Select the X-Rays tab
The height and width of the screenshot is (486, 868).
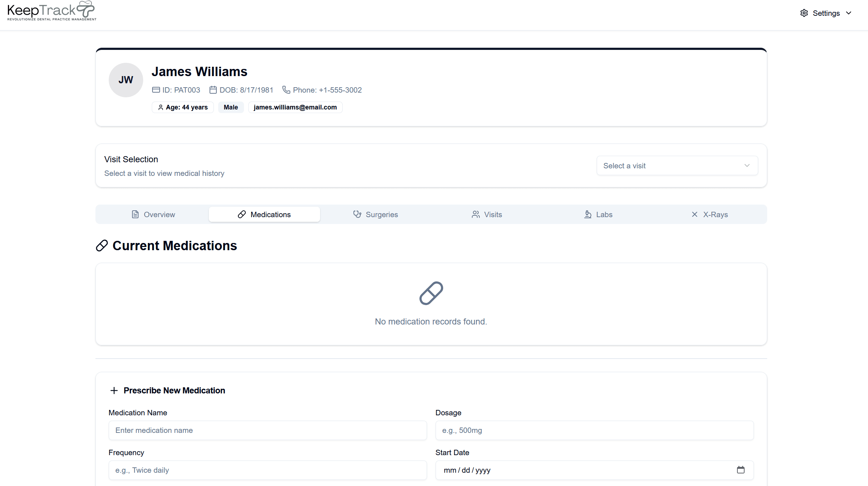point(709,214)
